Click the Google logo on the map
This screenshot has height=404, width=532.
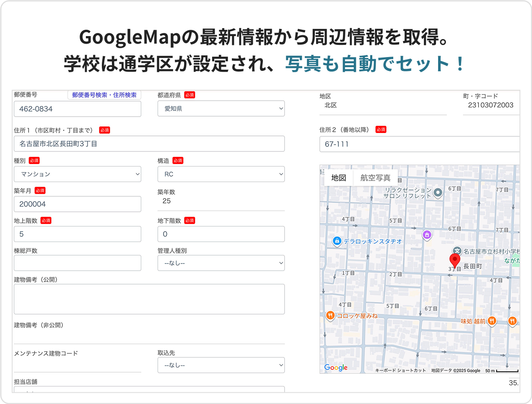point(336,368)
